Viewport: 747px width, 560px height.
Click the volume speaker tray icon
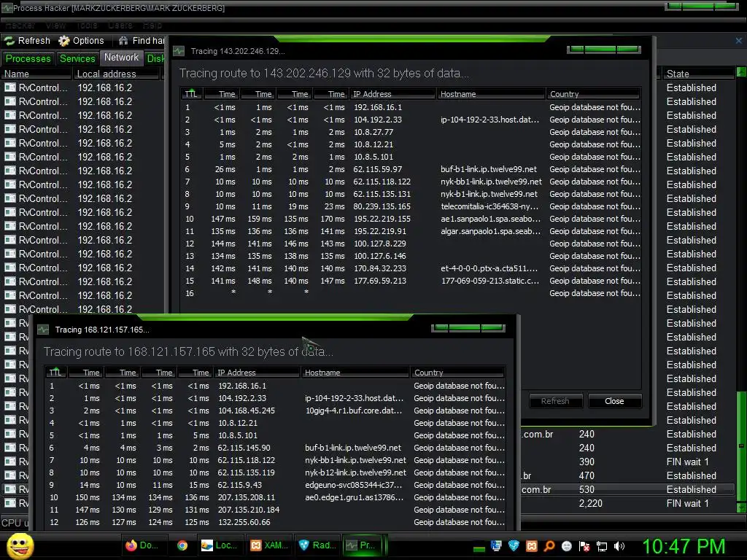(619, 546)
